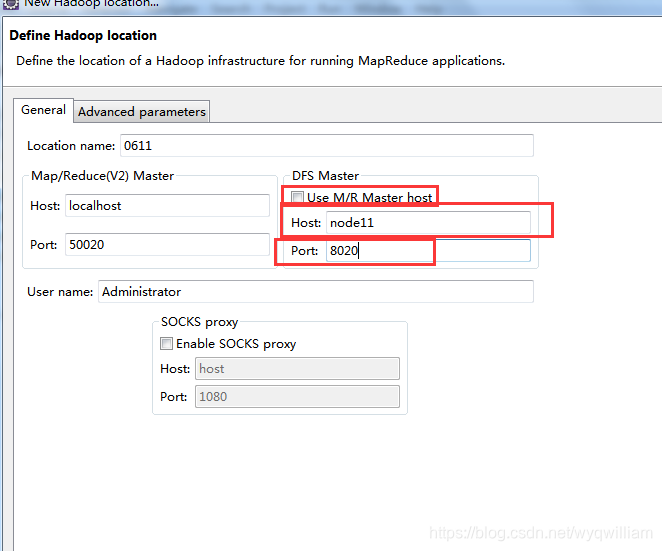
Task: Click the DFS Master Host field
Action: 428,223
